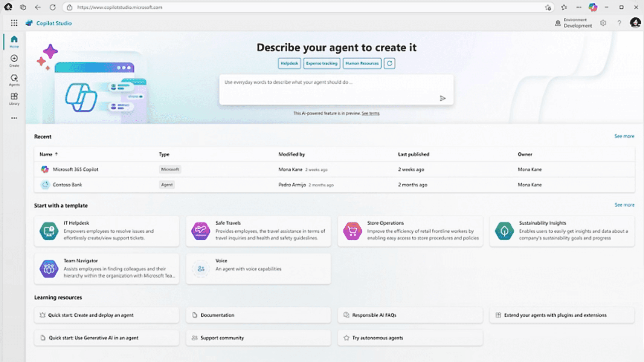The width and height of the screenshot is (644, 362).
Task: Refresh the suggested prompt chips
Action: [389, 63]
